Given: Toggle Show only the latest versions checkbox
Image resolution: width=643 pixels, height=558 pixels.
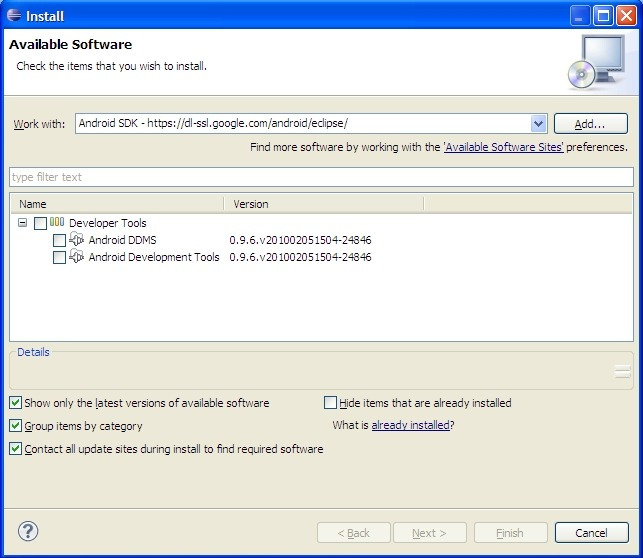Looking at the screenshot, I should click(x=16, y=403).
